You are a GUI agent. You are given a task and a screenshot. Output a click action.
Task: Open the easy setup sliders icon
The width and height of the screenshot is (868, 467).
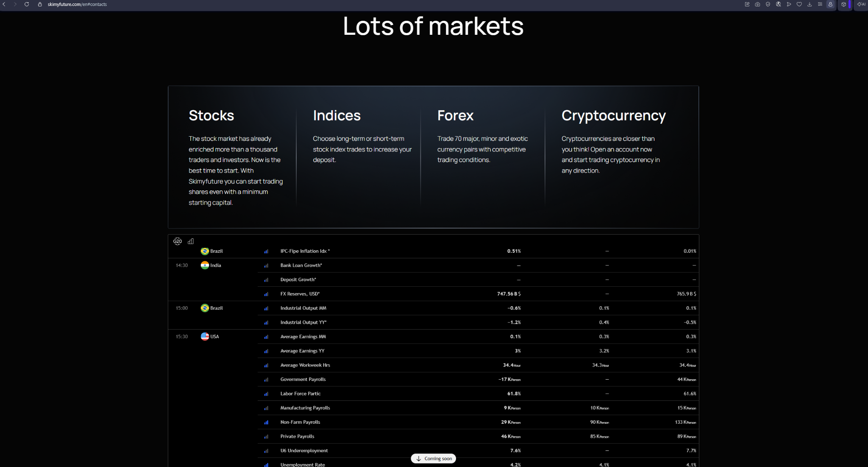[x=820, y=4]
